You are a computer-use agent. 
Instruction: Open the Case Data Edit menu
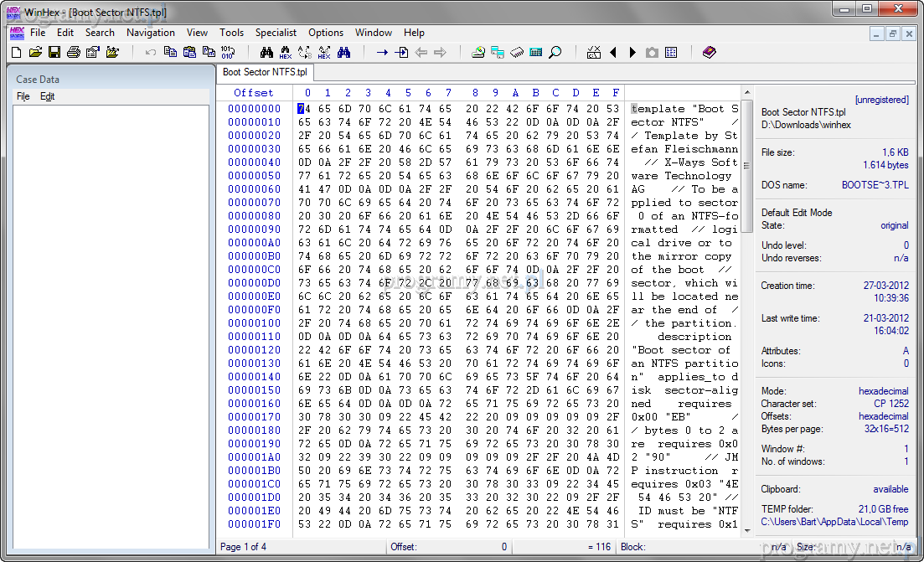(48, 96)
